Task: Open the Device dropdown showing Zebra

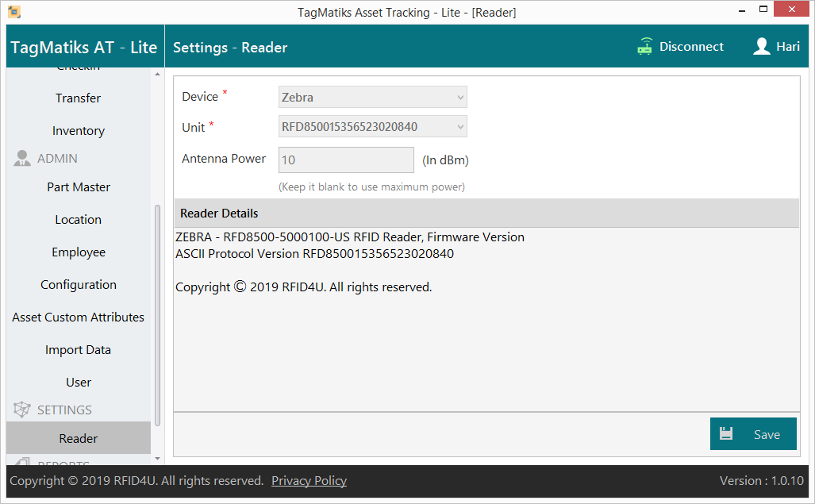Action: [x=372, y=97]
